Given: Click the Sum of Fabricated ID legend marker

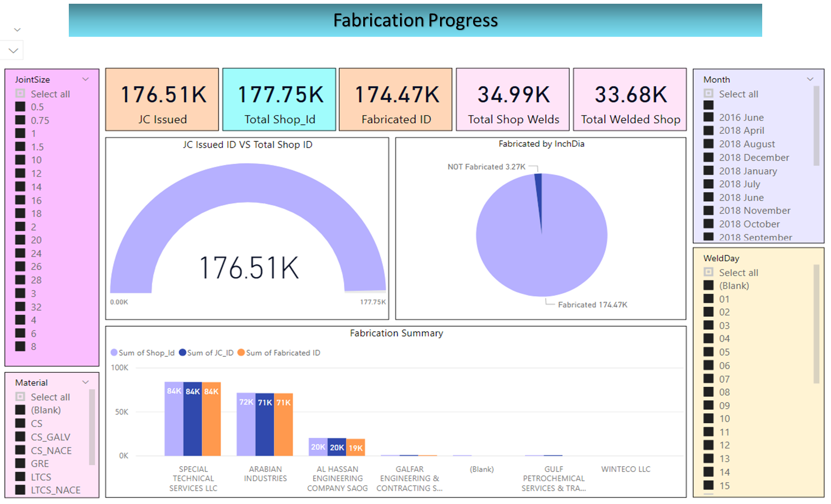Looking at the screenshot, I should 241,353.
